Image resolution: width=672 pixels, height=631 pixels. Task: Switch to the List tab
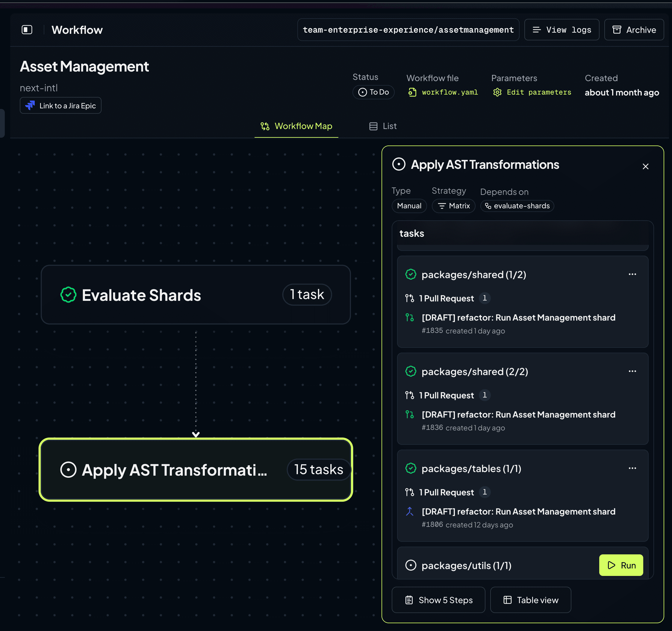coord(383,126)
